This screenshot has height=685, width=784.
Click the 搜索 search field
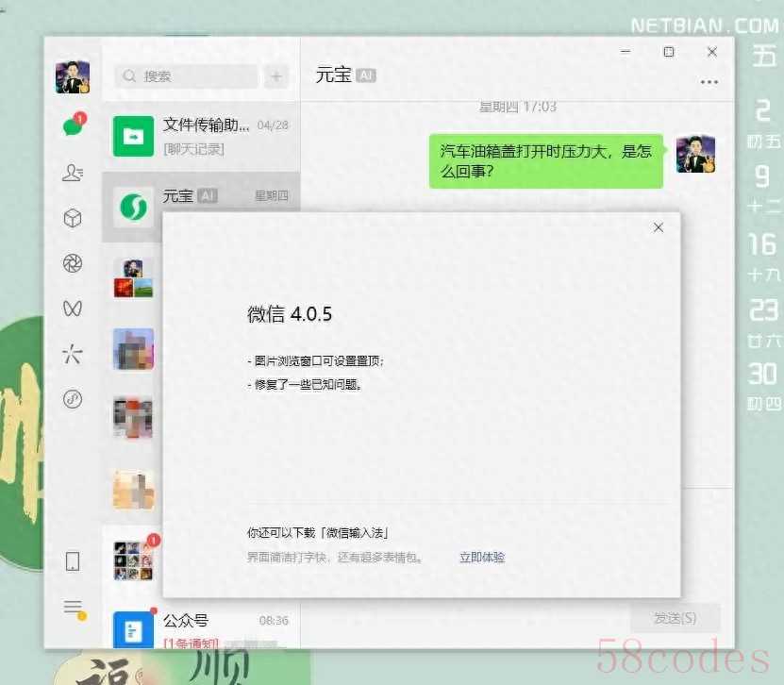click(186, 76)
